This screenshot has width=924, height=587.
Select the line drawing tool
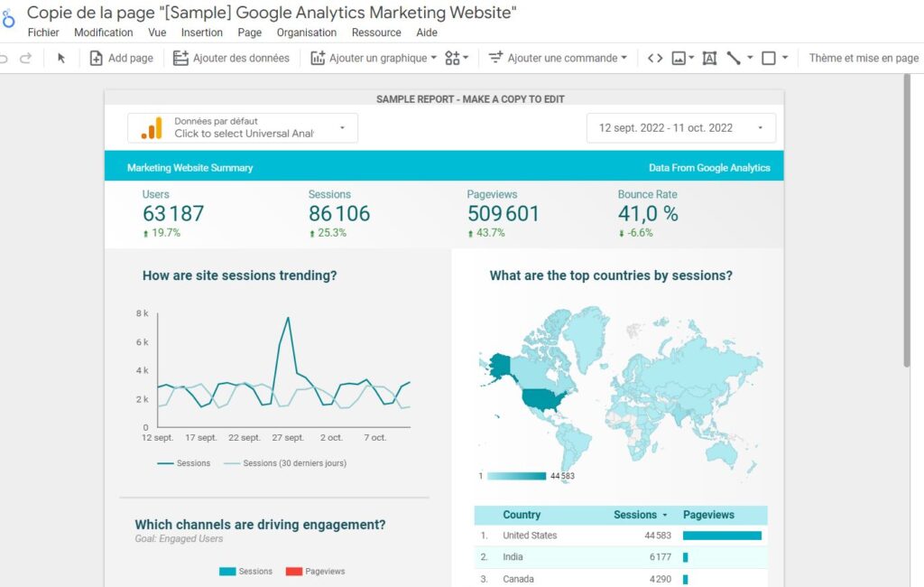tap(734, 58)
